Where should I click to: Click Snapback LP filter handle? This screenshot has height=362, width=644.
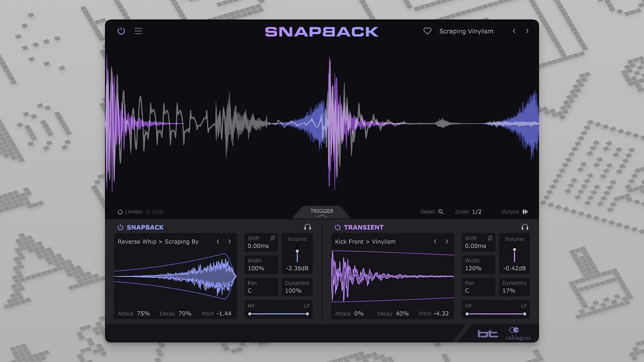[307, 314]
